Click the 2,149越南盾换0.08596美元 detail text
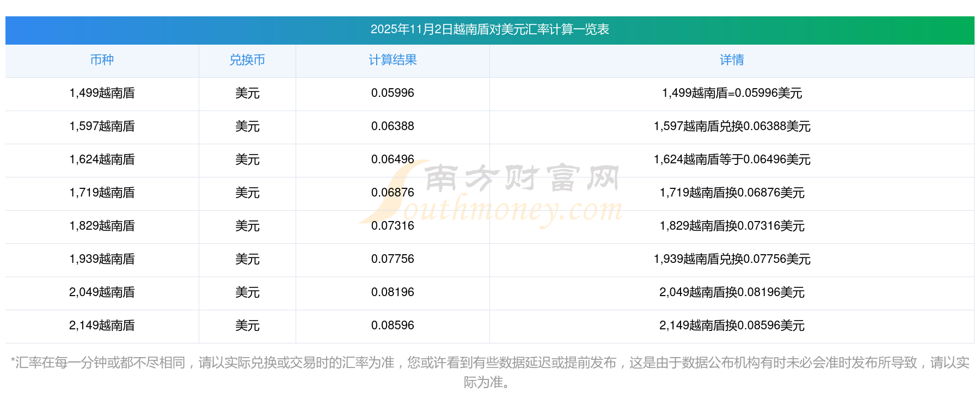 [732, 326]
